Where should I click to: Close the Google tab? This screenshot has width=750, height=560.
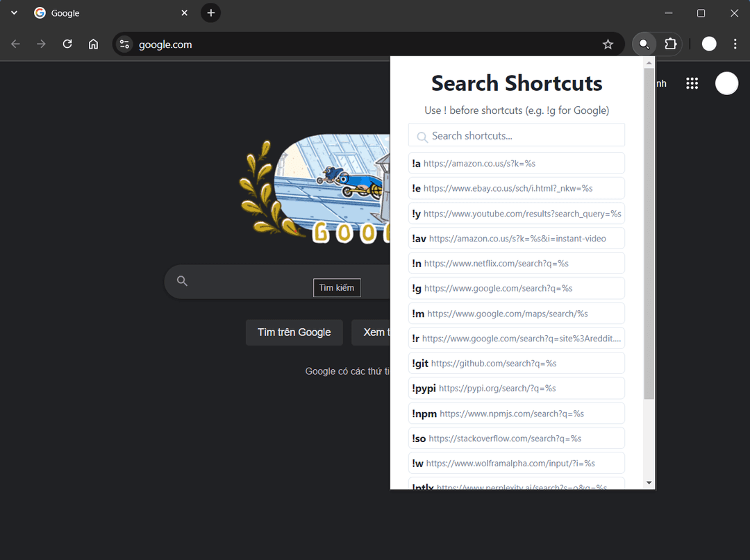click(185, 13)
